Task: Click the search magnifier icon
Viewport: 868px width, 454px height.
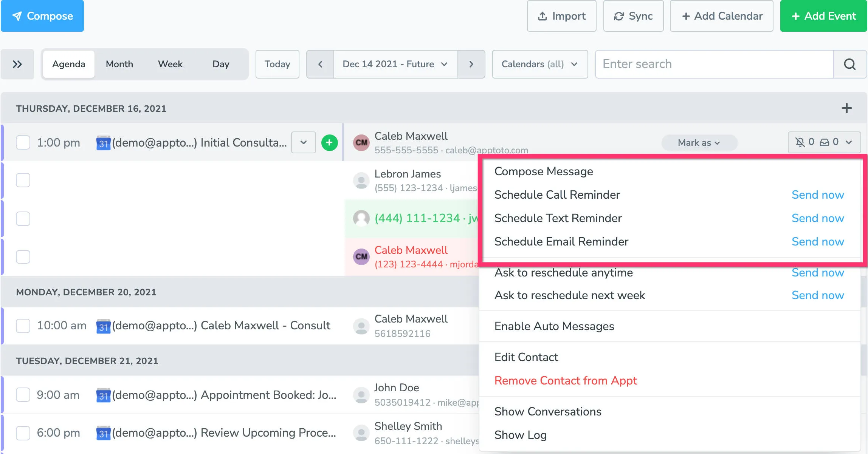Action: pos(850,64)
